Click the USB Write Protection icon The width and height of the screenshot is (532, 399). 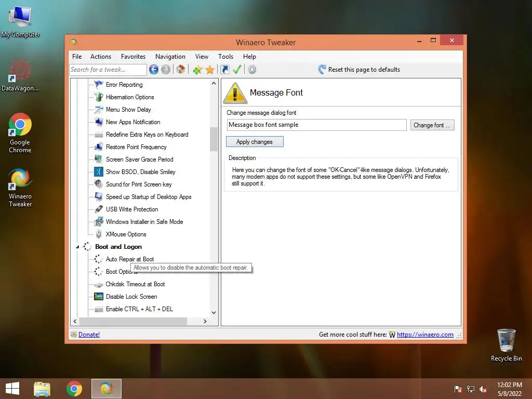pyautogui.click(x=99, y=209)
